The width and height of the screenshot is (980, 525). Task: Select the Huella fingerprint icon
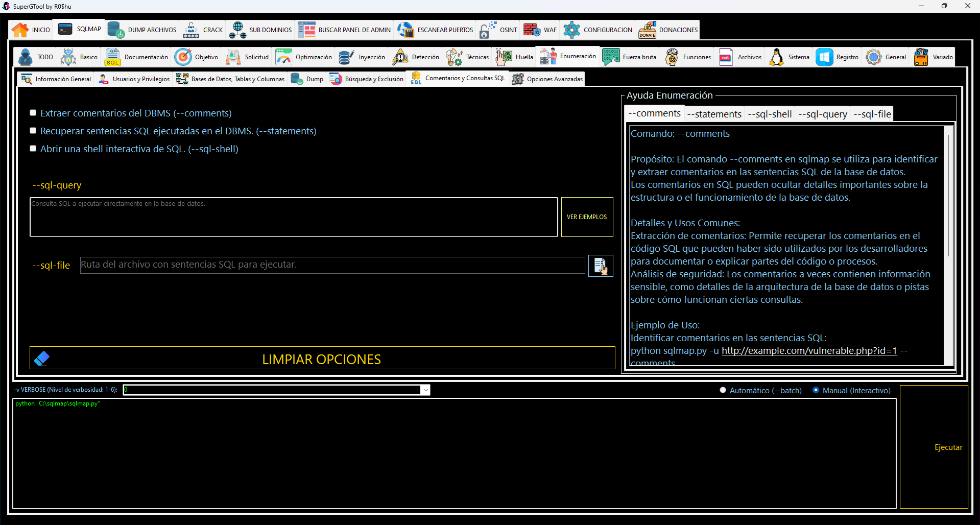click(x=504, y=57)
